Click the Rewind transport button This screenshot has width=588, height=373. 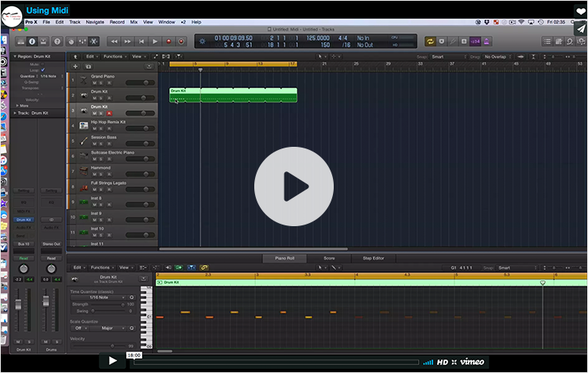pyautogui.click(x=114, y=41)
